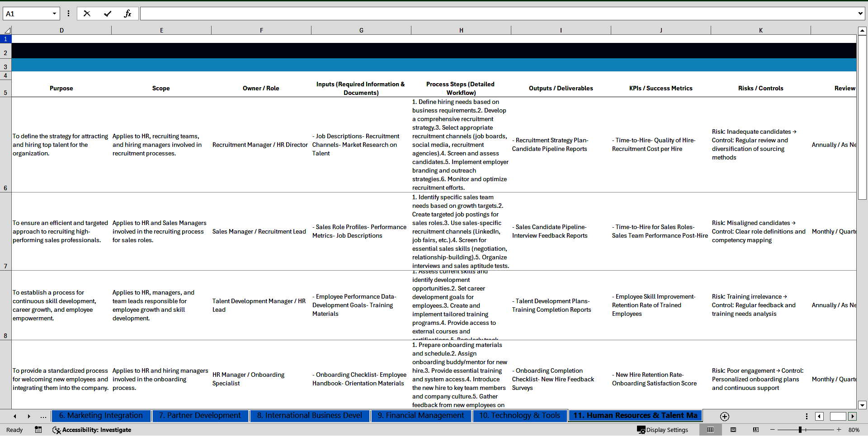This screenshot has width=868, height=436.
Task: Switch to Page Layout view
Action: [x=733, y=430]
